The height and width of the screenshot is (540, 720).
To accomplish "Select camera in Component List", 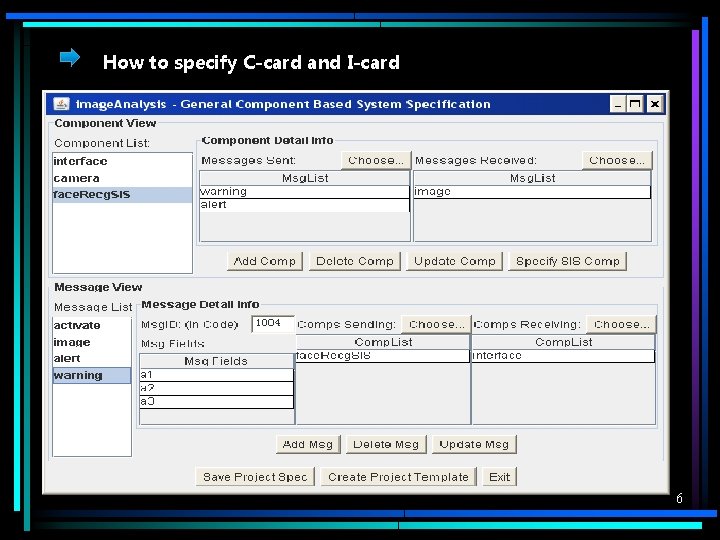I will tap(122, 178).
